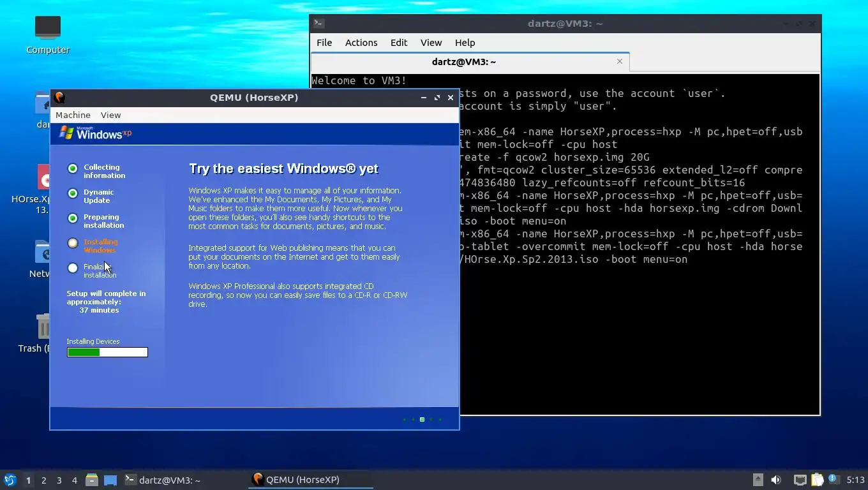Close the dartz@VM3 terminal tab
Image resolution: width=868 pixels, height=490 pixels.
(619, 61)
